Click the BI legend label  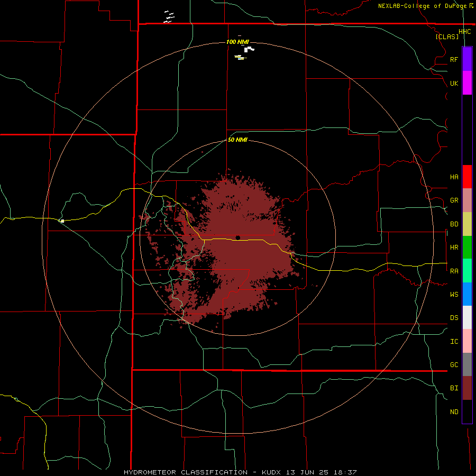pyautogui.click(x=454, y=388)
